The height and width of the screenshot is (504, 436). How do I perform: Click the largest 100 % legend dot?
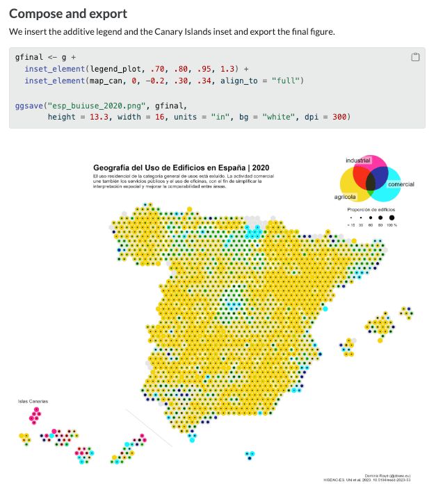tap(392, 218)
